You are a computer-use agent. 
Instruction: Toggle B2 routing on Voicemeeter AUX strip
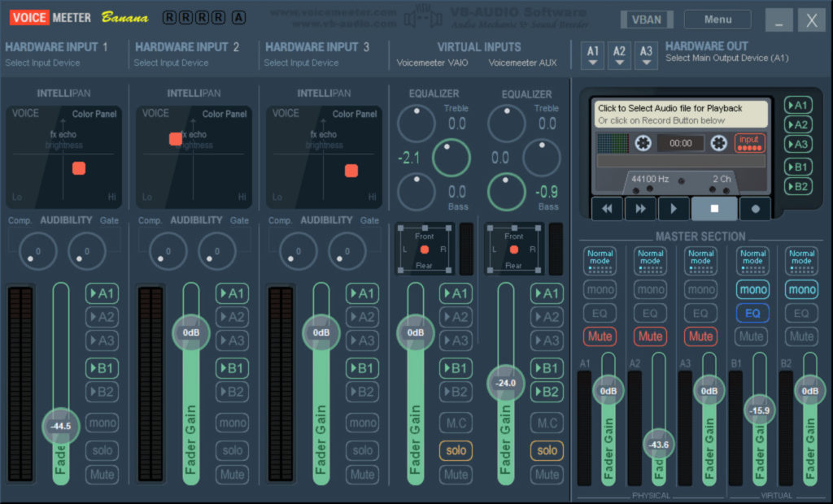coord(547,392)
